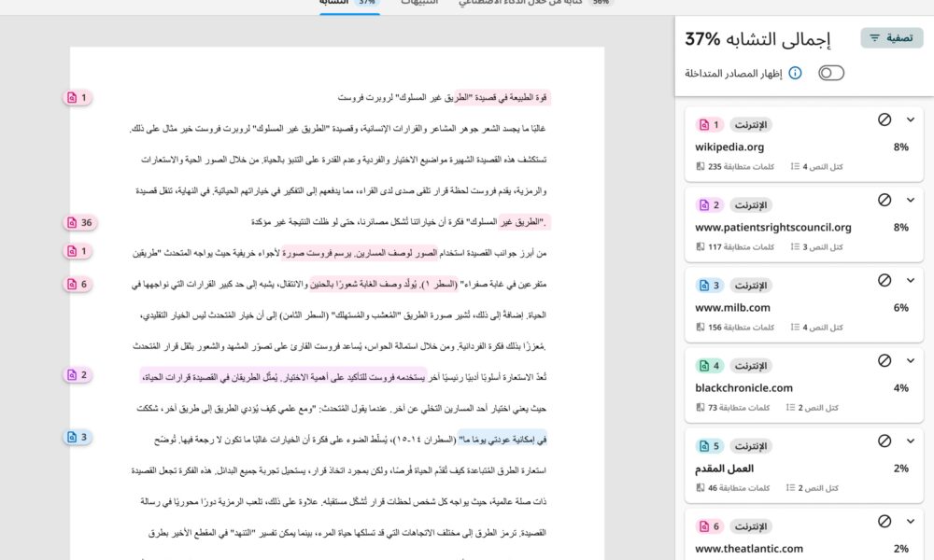This screenshot has height=560, width=934.
Task: Click text blocks icon on blackchronicle.com card
Action: [x=790, y=408]
